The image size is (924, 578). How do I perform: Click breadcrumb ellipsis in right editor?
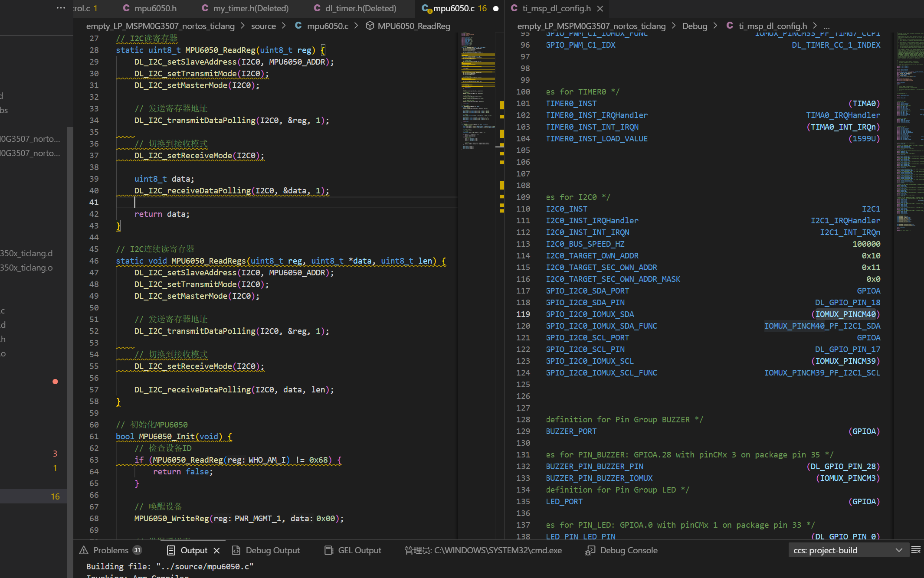826,26
